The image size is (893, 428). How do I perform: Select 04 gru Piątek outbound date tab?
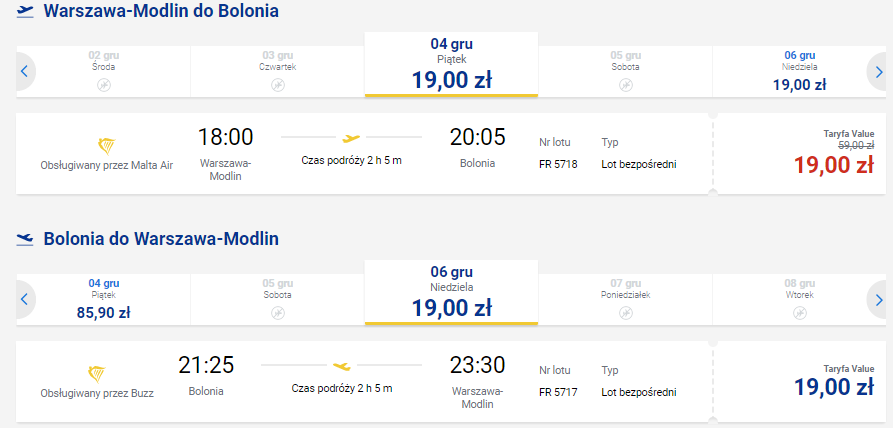point(451,64)
